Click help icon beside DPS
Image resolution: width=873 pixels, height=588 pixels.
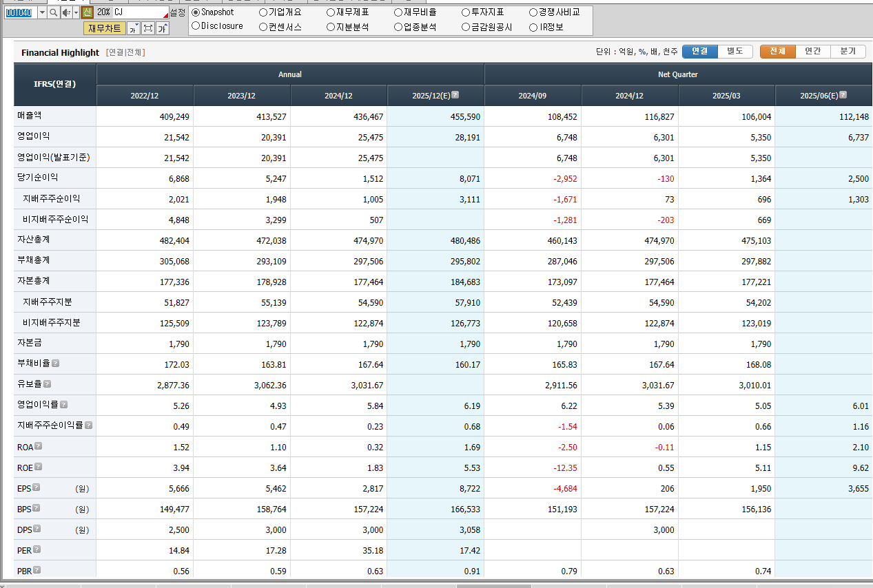click(x=37, y=529)
